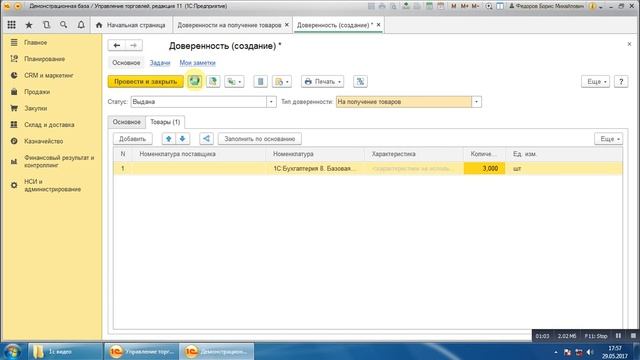Click the Save document icon
This screenshot has width=640, height=360.
pos(195,81)
